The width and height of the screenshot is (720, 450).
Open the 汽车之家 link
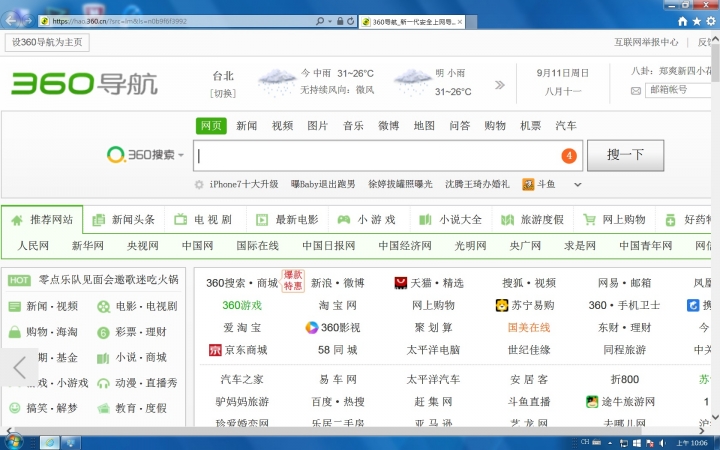[x=242, y=379]
